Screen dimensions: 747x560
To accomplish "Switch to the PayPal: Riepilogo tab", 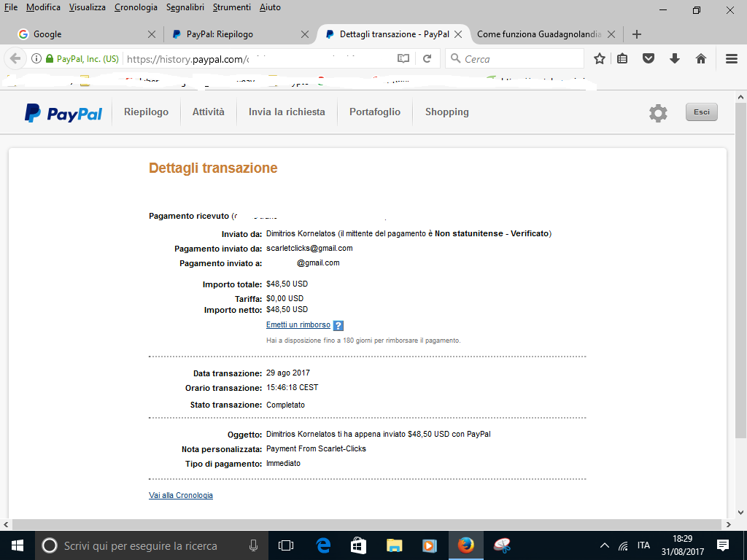I will pos(237,34).
